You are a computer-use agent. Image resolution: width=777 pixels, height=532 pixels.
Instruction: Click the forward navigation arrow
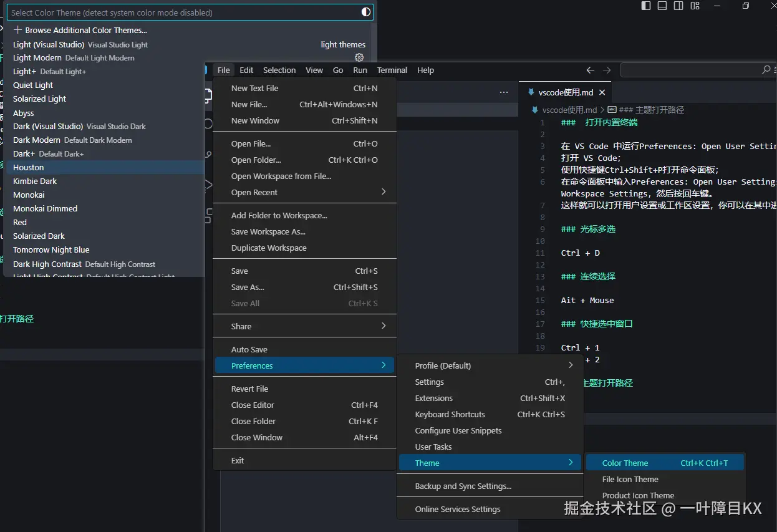[x=606, y=70]
